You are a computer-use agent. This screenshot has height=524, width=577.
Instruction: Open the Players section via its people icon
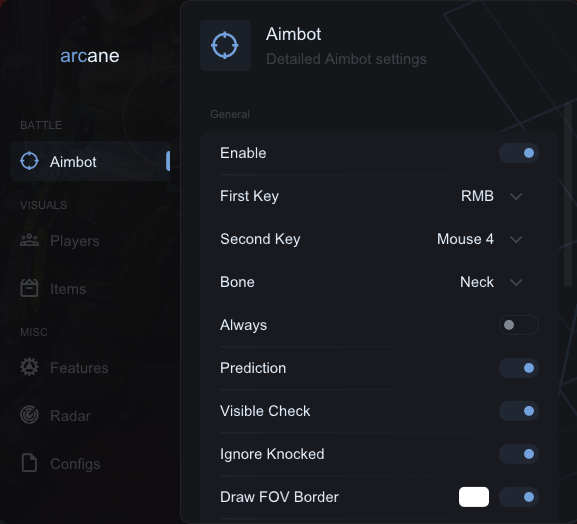(x=29, y=241)
